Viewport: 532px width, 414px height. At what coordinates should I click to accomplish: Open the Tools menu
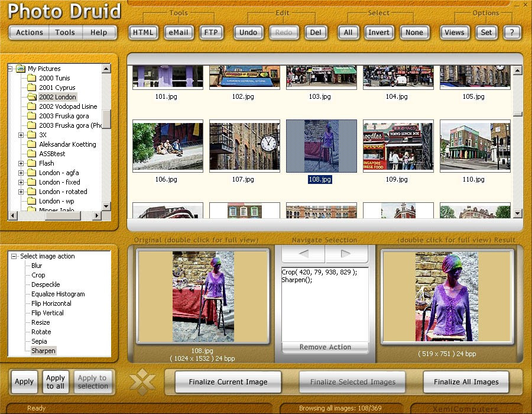pyautogui.click(x=65, y=33)
